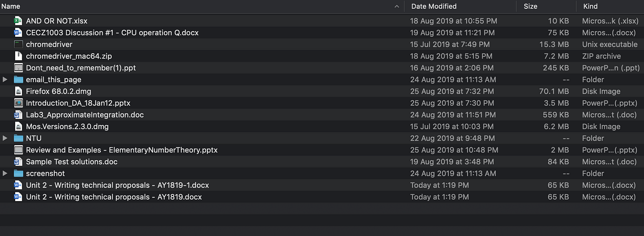Viewport: 644px width, 236px height.
Task: Expand the screenshot folder disclosure triangle
Action: [5, 174]
